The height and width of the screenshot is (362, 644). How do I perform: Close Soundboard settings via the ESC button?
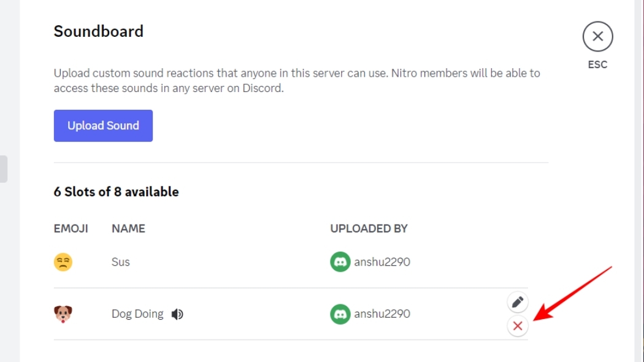click(597, 36)
